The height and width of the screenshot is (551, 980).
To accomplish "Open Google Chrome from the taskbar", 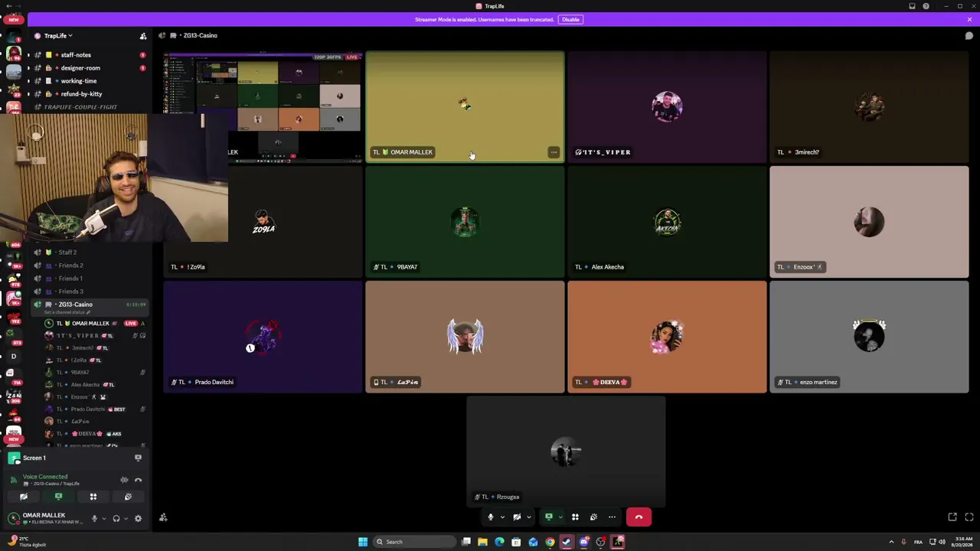I will coord(550,542).
